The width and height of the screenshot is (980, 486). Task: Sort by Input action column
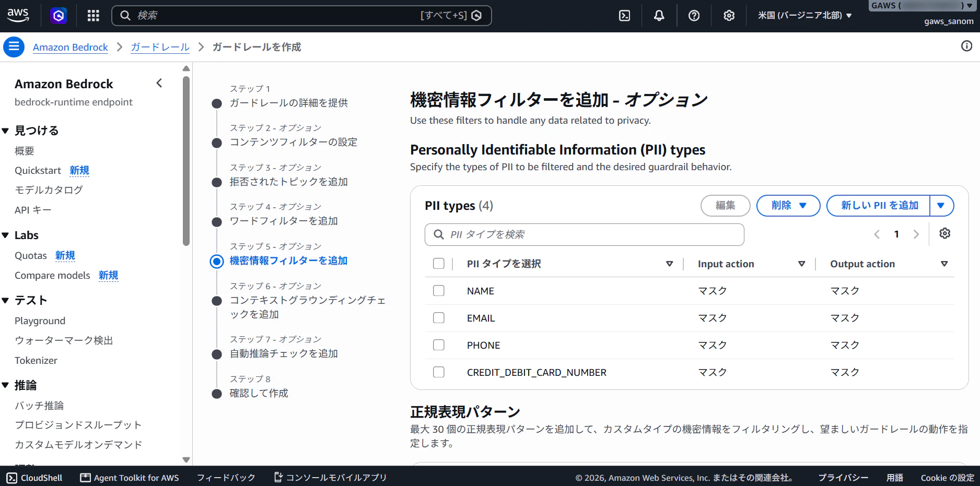tap(801, 264)
